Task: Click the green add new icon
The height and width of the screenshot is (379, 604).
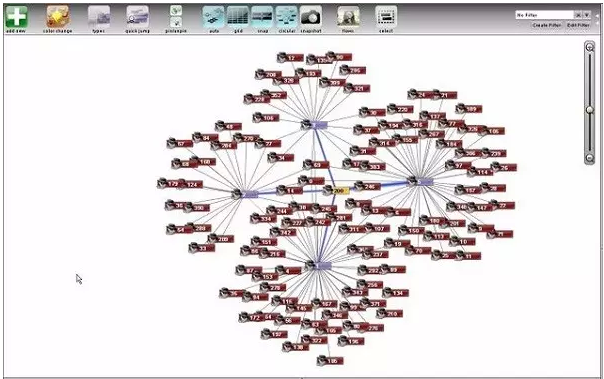Action: click(16, 17)
